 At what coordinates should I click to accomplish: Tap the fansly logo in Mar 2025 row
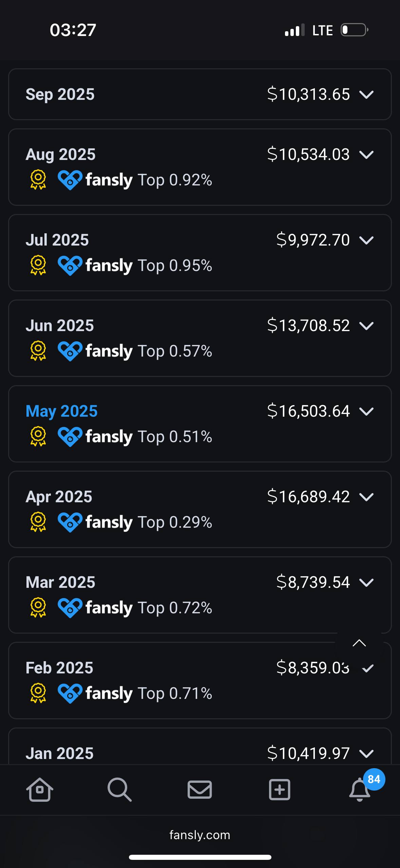(x=95, y=608)
